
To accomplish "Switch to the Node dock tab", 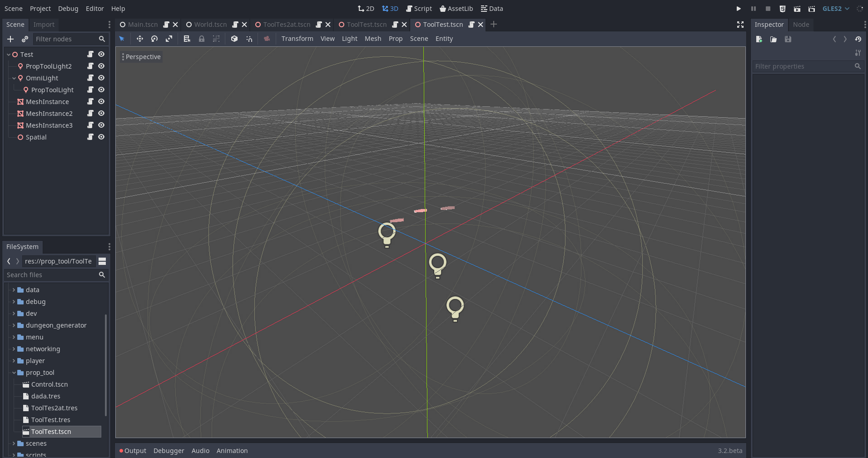I will tap(801, 25).
